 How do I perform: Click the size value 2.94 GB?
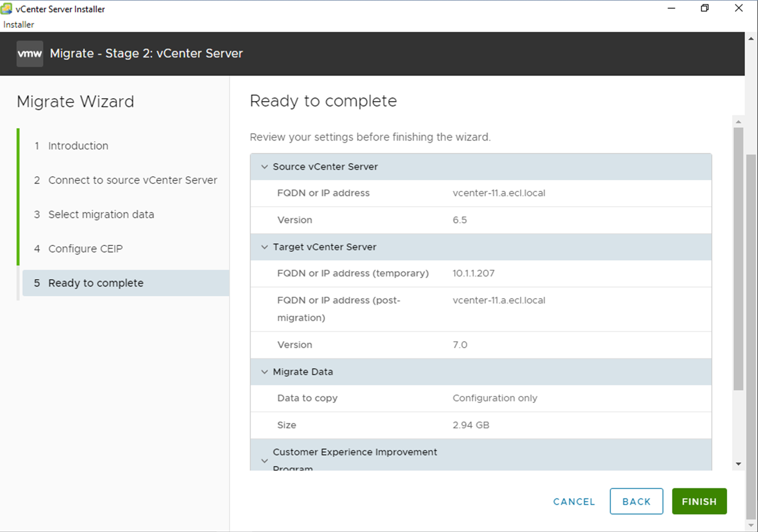471,425
